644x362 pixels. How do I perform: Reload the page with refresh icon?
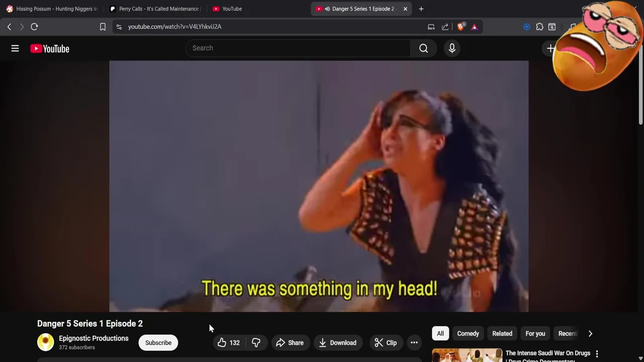(x=34, y=27)
